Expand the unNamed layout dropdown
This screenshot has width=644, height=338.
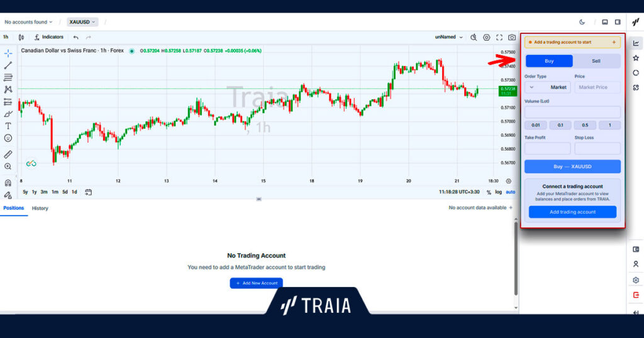(x=449, y=37)
